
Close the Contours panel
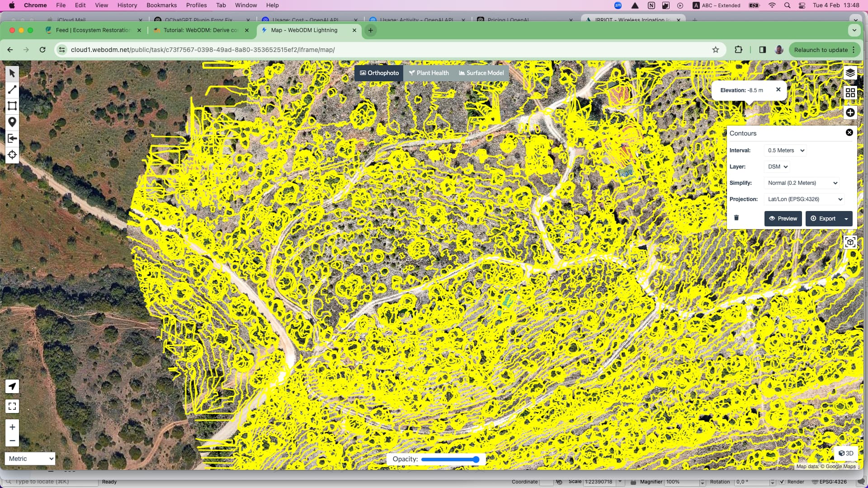coord(849,132)
